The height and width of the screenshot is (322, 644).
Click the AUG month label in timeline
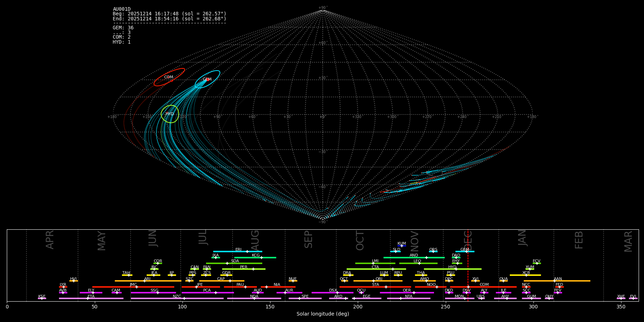coord(255,240)
